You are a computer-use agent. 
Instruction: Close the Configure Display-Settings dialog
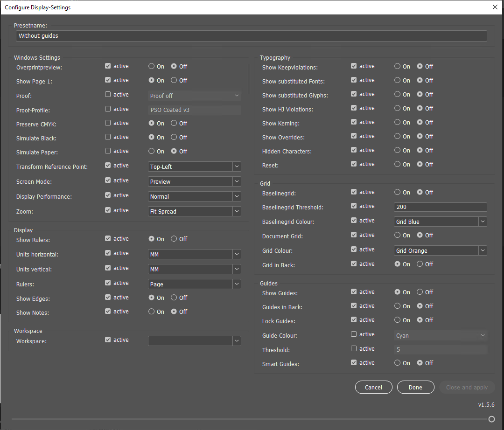495,7
